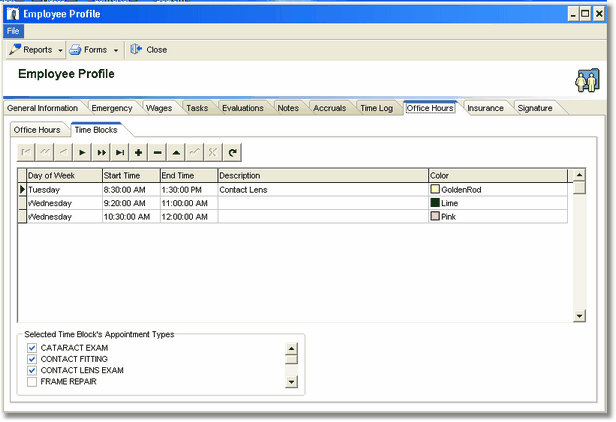Click the Close toolbar button
The image size is (616, 422).
coord(148,50)
